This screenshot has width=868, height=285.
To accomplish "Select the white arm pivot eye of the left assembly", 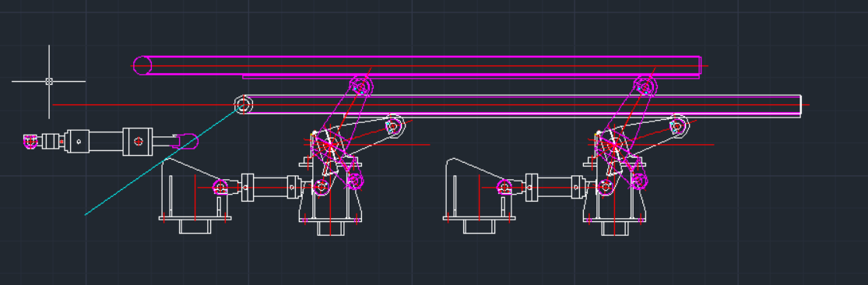I will 394,125.
